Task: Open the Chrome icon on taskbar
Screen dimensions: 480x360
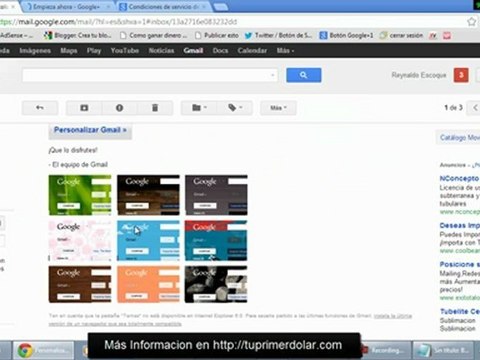Action: coord(43,350)
